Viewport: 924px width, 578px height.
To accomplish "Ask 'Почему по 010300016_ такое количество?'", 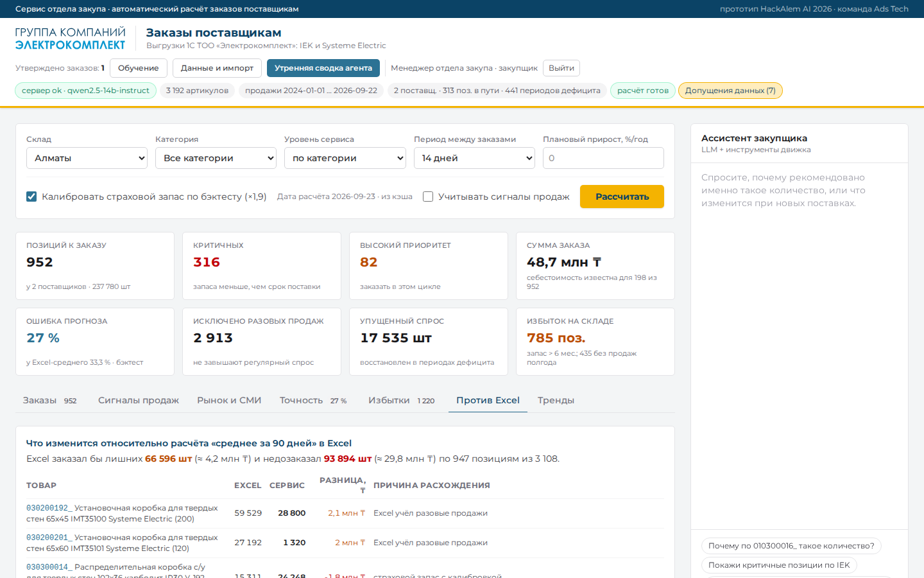I will click(x=791, y=546).
